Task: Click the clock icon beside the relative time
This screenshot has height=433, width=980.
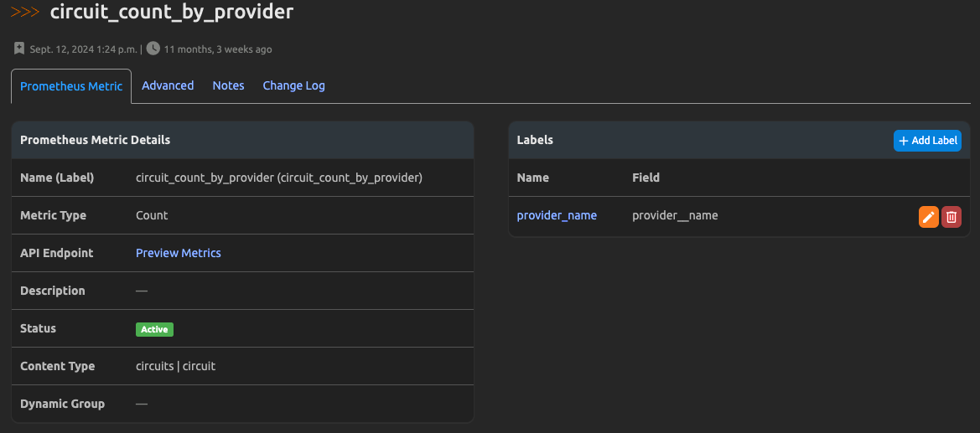Action: [x=153, y=49]
